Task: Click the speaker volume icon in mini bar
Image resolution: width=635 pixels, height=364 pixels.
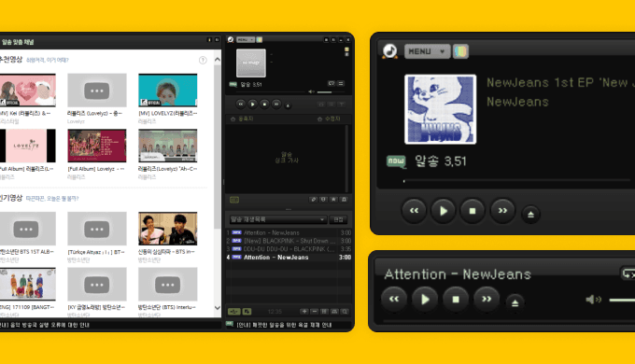Action: coord(593,300)
